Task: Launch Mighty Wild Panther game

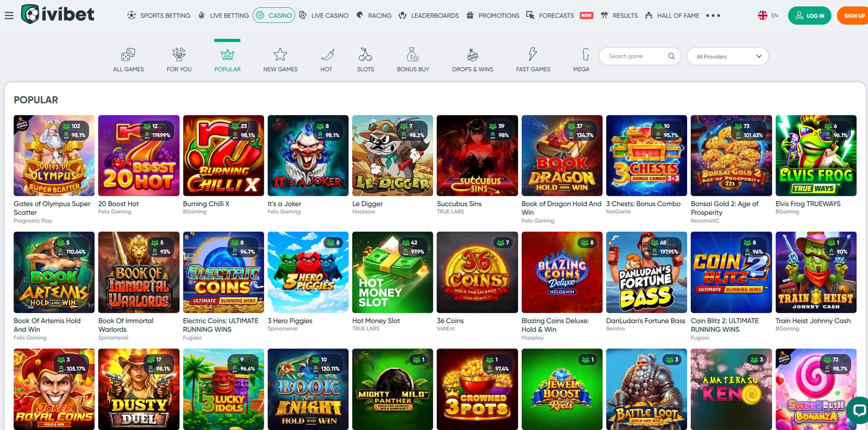Action: coord(393,389)
